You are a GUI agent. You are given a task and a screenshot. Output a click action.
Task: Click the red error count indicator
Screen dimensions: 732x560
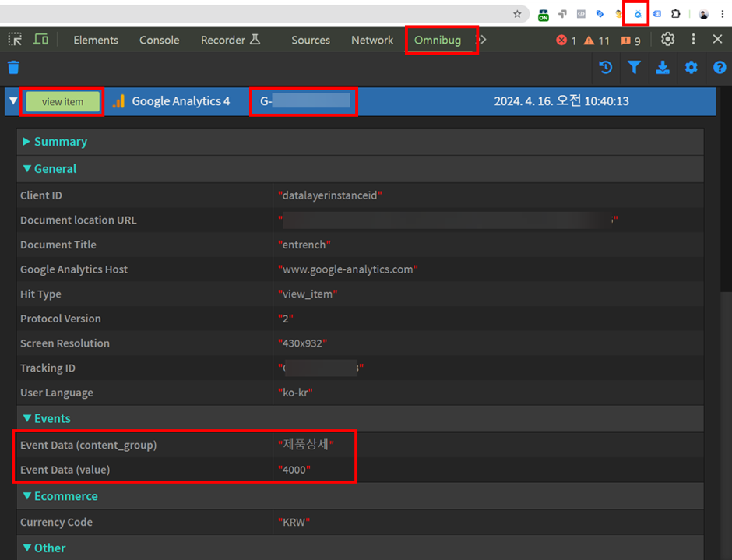click(566, 41)
